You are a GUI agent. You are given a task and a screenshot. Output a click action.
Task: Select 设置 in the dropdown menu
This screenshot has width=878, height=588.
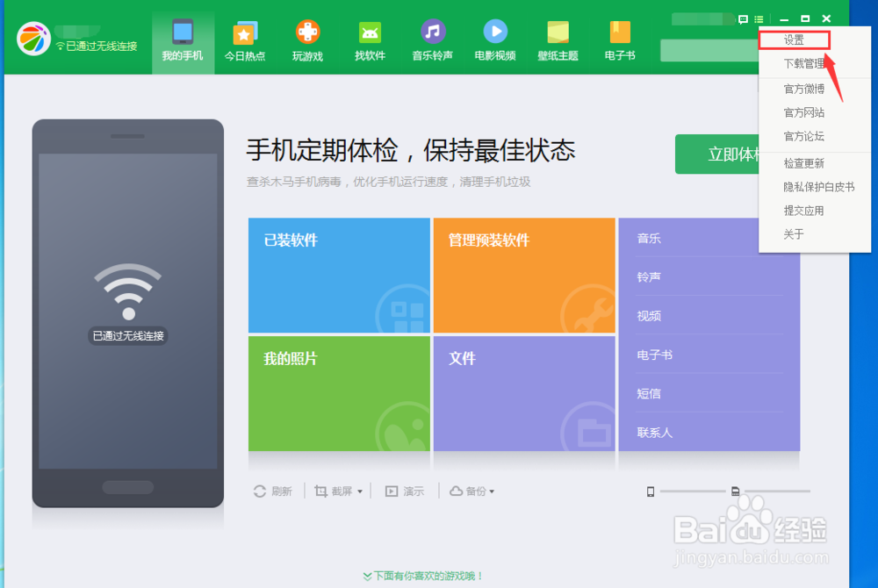(x=794, y=40)
